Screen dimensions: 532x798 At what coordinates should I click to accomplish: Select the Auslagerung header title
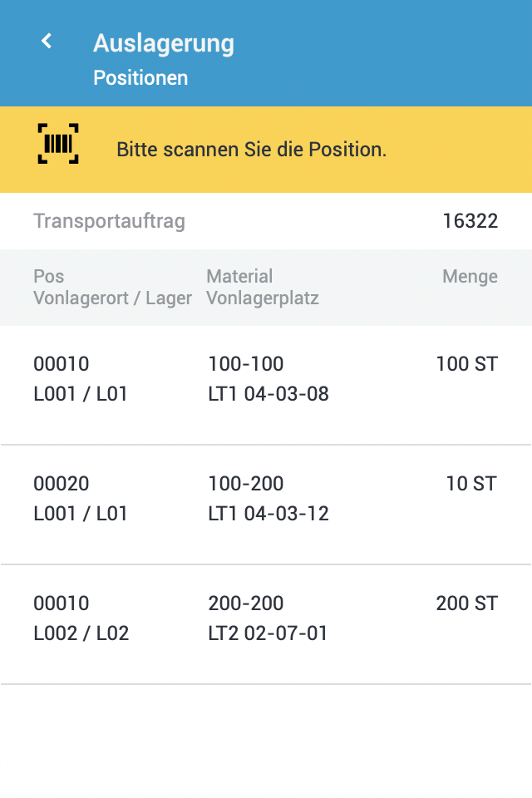pyautogui.click(x=163, y=43)
